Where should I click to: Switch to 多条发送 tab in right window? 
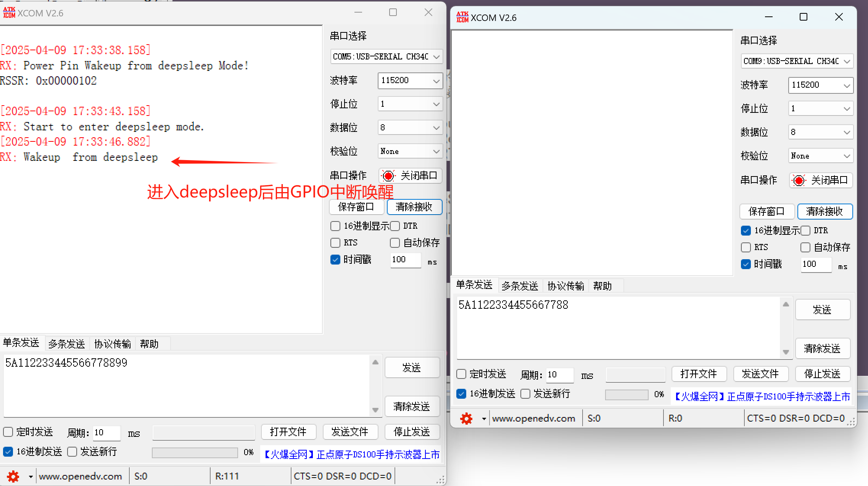pyautogui.click(x=520, y=286)
